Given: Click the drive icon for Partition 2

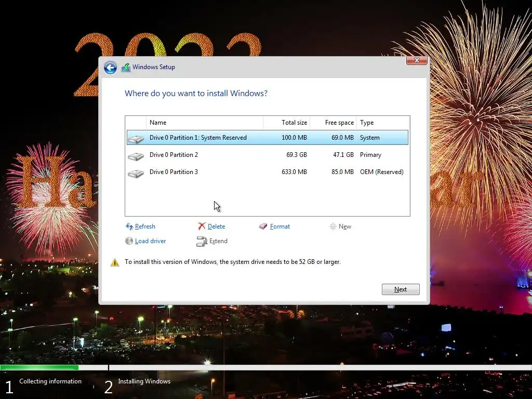Looking at the screenshot, I should point(136,156).
